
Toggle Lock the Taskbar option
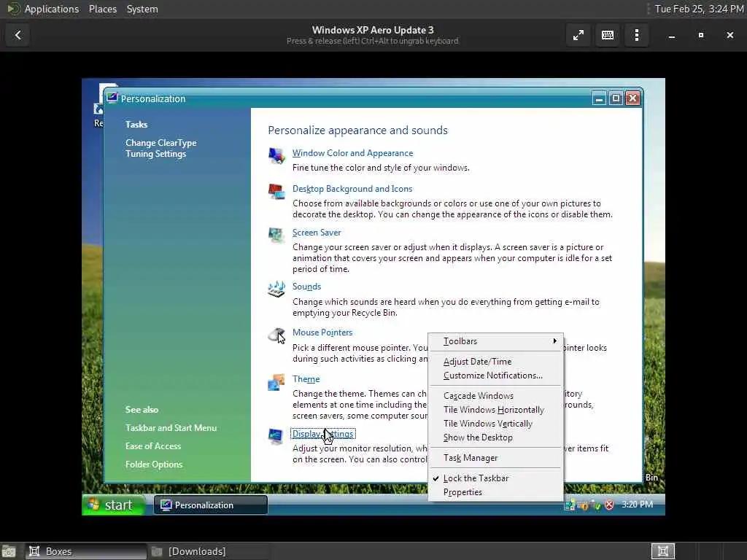click(495, 478)
